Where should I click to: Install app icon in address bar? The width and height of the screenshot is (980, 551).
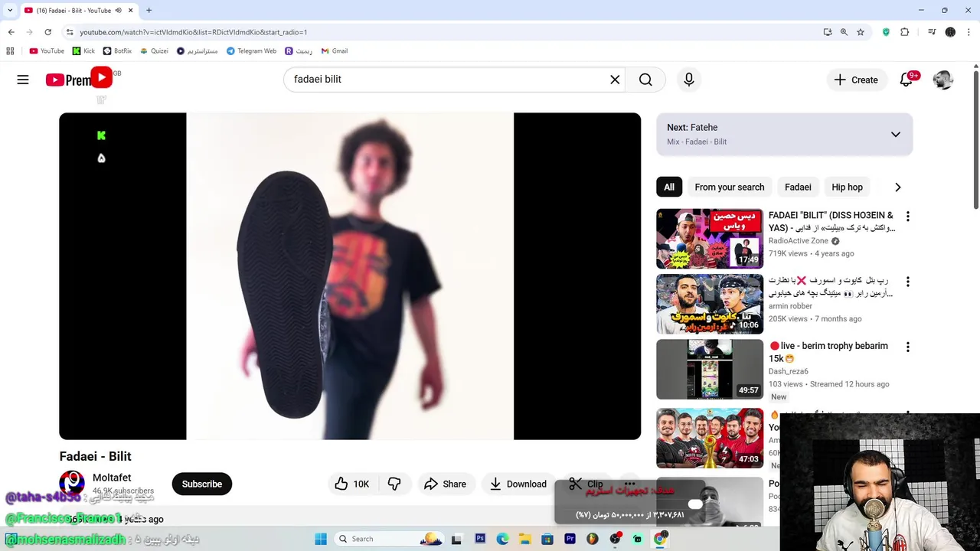(x=828, y=32)
